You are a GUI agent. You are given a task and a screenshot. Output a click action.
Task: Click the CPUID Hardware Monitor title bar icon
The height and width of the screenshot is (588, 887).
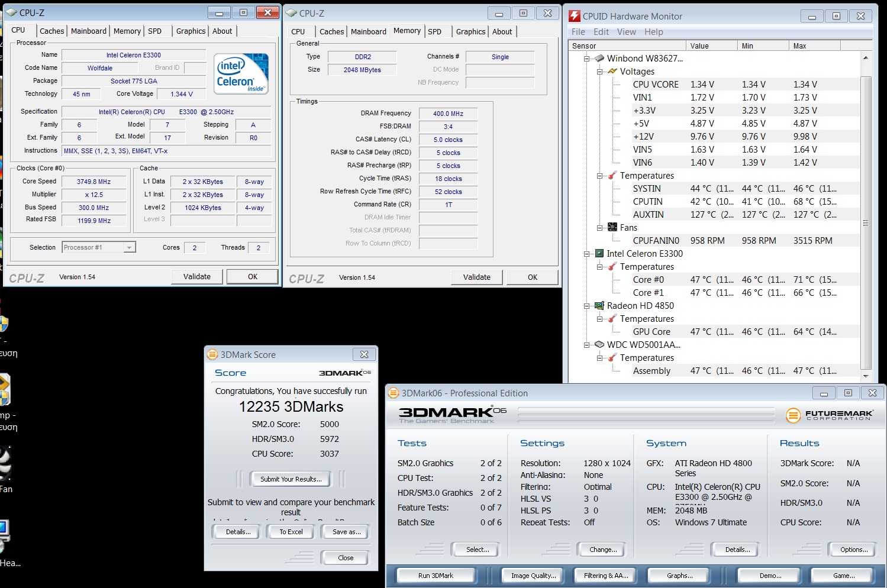[574, 16]
